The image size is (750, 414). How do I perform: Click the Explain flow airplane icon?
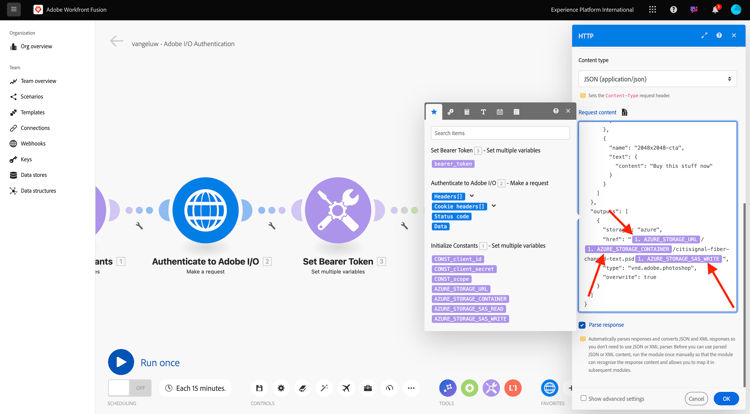[x=346, y=388]
